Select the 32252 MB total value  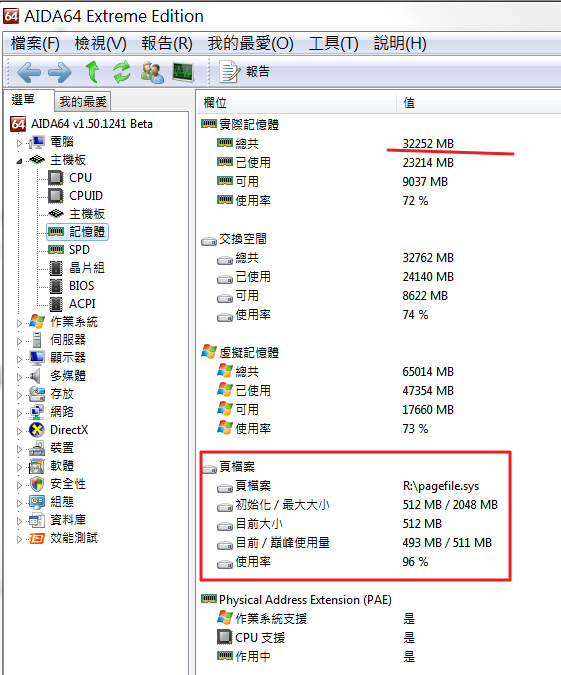[x=428, y=144]
